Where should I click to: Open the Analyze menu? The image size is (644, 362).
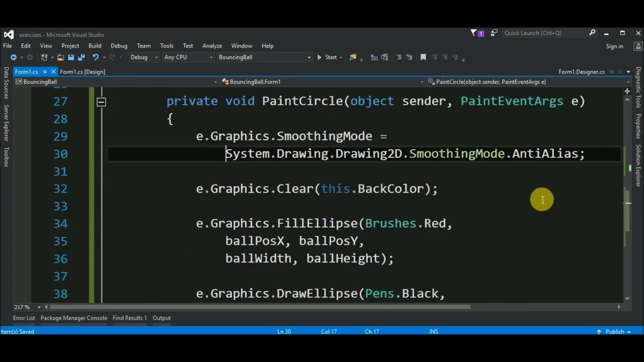pyautogui.click(x=212, y=46)
